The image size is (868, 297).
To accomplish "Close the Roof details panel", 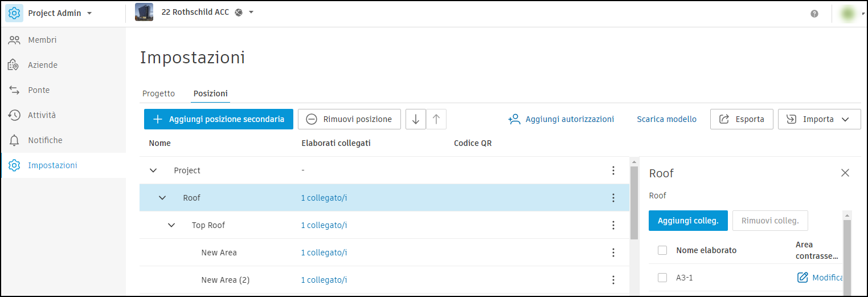I will 845,173.
